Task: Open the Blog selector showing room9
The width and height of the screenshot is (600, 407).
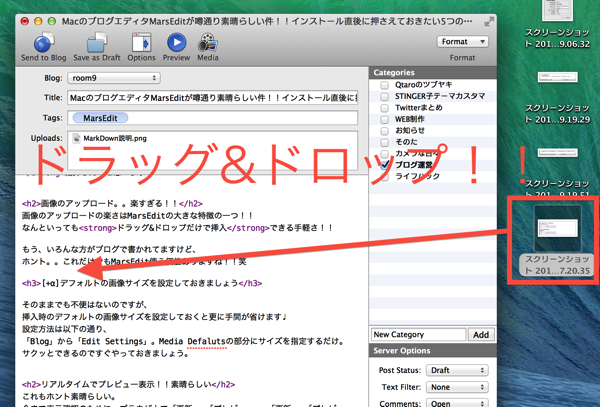Action: tap(114, 78)
